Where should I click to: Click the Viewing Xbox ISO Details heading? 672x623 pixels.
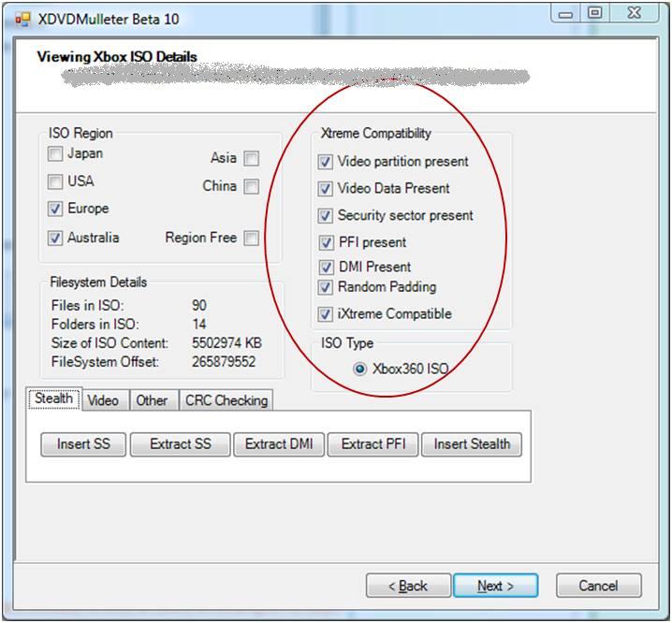click(x=117, y=57)
